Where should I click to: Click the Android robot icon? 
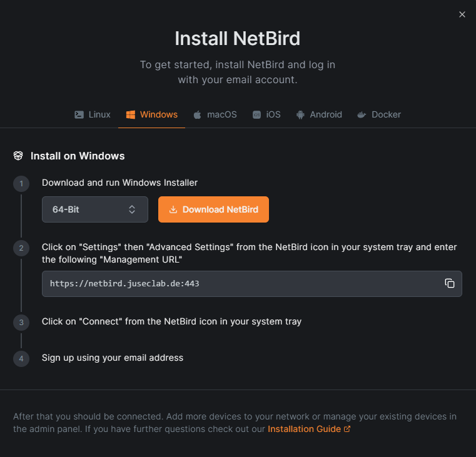pos(300,114)
